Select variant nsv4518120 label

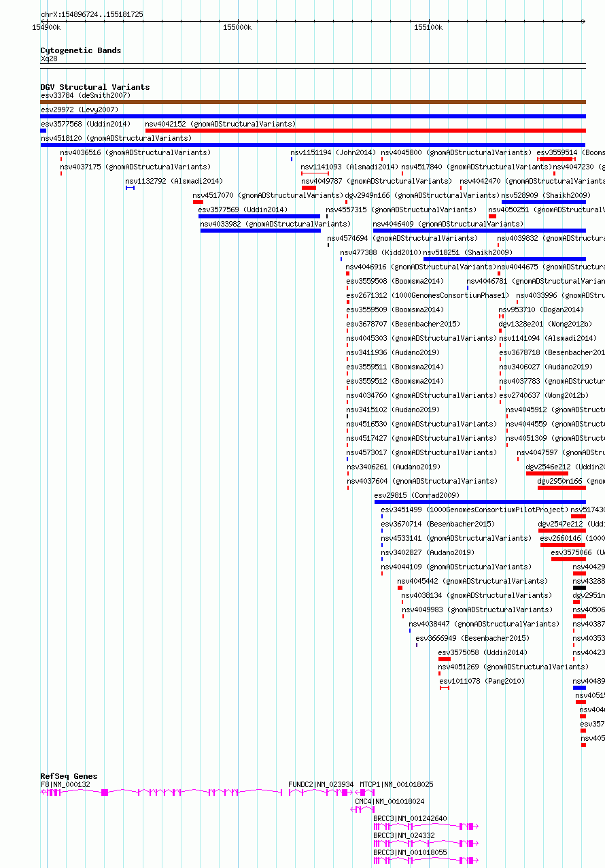pyautogui.click(x=116, y=139)
